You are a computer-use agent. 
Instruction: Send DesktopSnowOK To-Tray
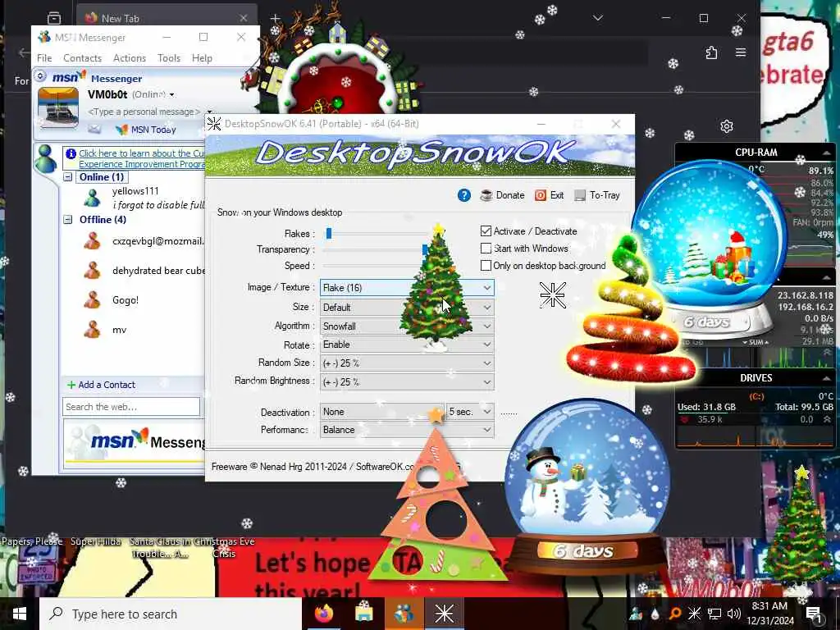(x=597, y=195)
